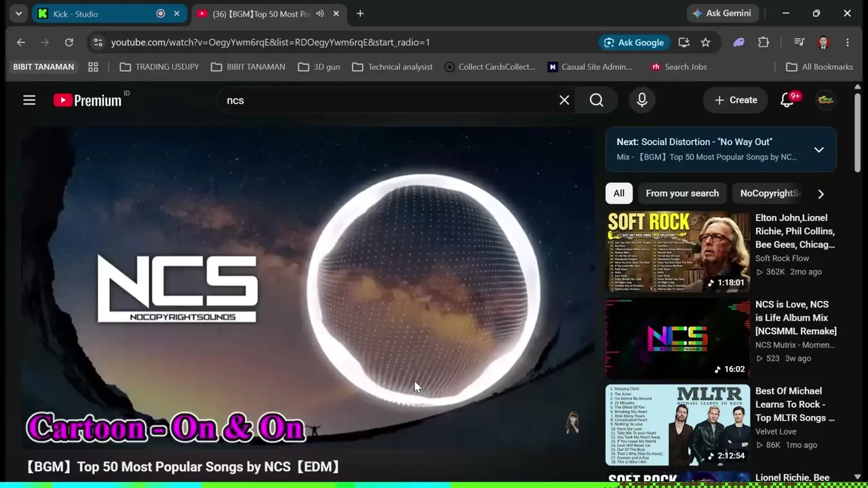Reload the YouTube page
This screenshot has width=868, height=488.
69,43
